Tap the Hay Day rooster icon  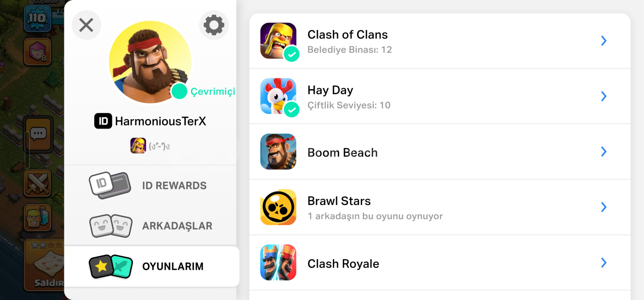pos(278,96)
